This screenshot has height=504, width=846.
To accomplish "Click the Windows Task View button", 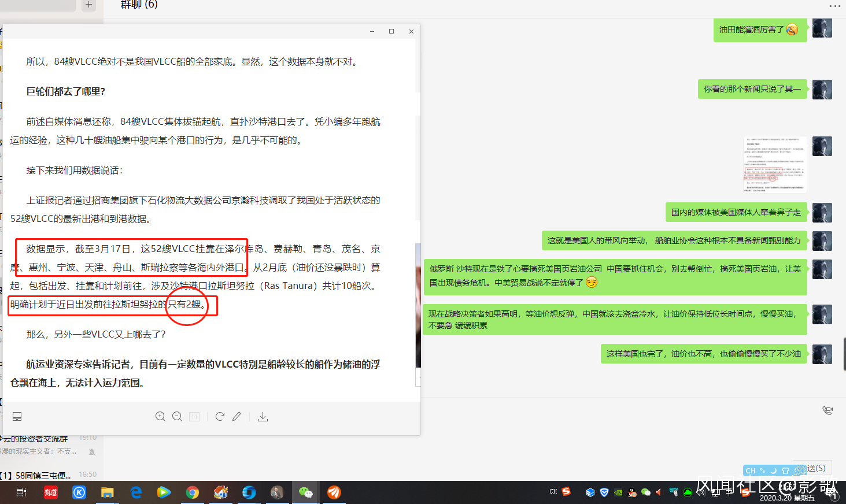I will [21, 492].
